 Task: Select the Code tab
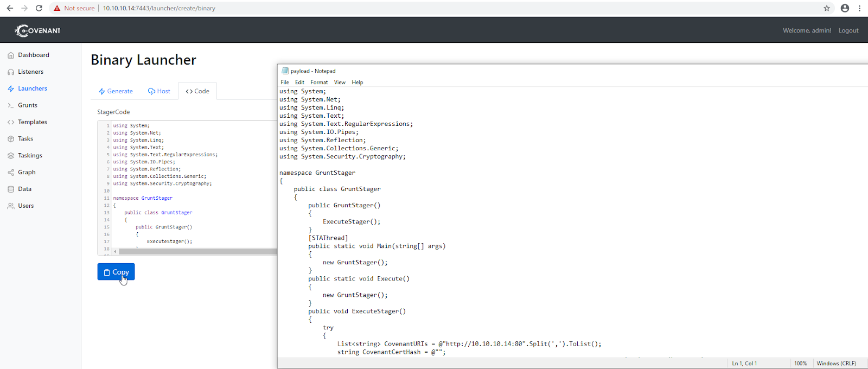(x=197, y=91)
